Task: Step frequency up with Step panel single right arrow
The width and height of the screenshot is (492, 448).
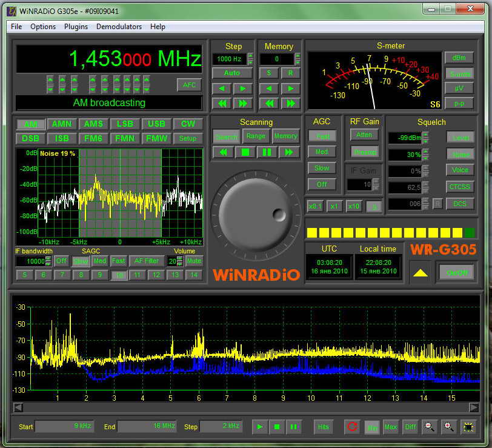Action: pyautogui.click(x=242, y=89)
